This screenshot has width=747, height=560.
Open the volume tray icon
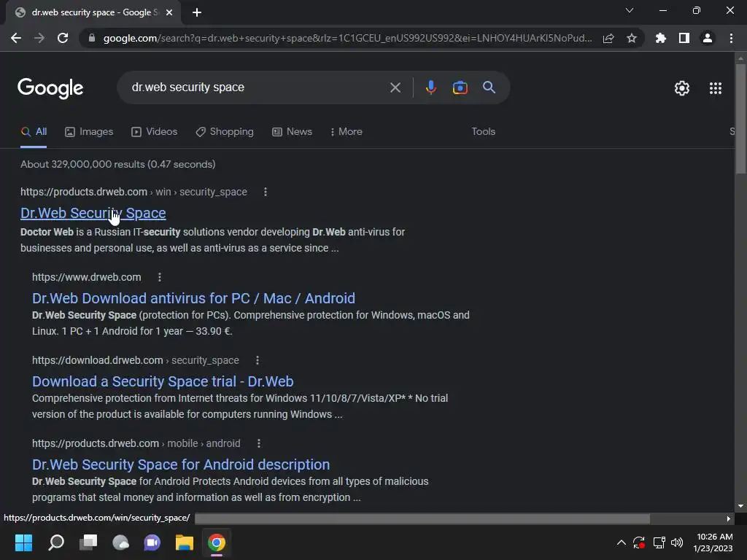(677, 542)
